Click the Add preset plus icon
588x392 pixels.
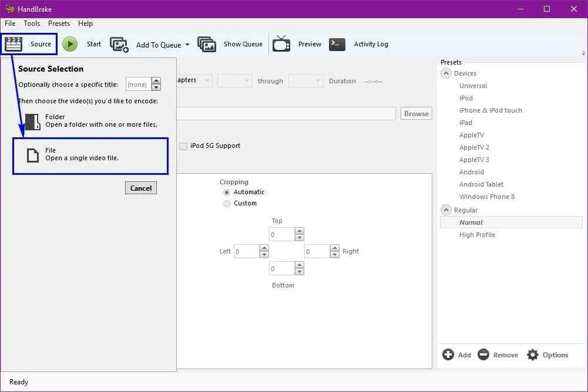pyautogui.click(x=448, y=354)
